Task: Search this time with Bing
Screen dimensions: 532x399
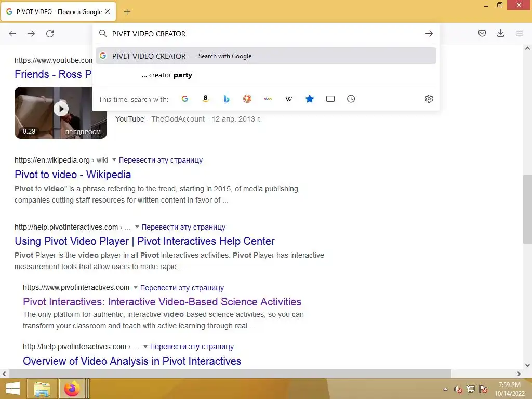Action: [x=227, y=99]
